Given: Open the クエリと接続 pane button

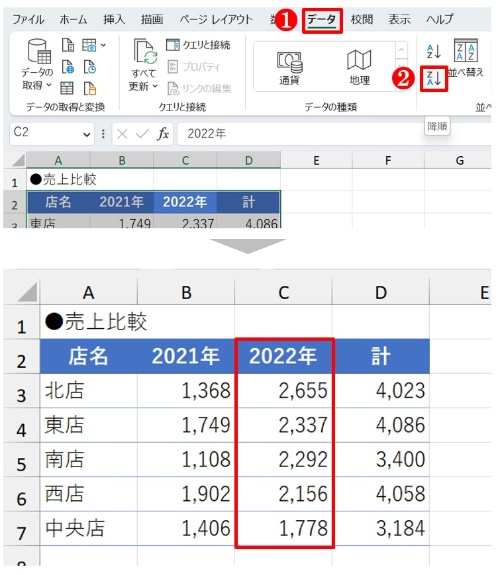Looking at the screenshot, I should click(198, 45).
